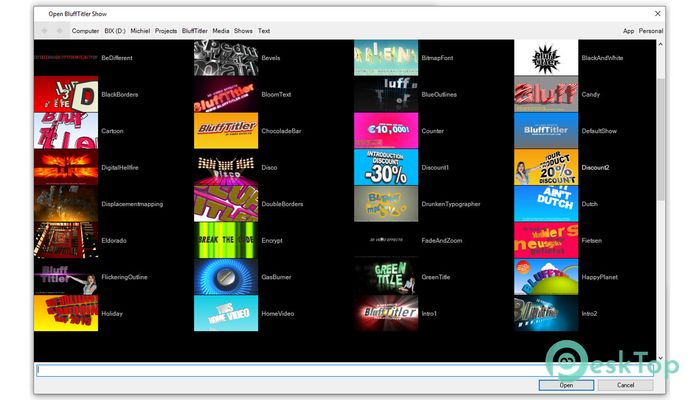Open the Media folder breadcrumb
Image resolution: width=700 pixels, height=400 pixels.
pyautogui.click(x=221, y=31)
